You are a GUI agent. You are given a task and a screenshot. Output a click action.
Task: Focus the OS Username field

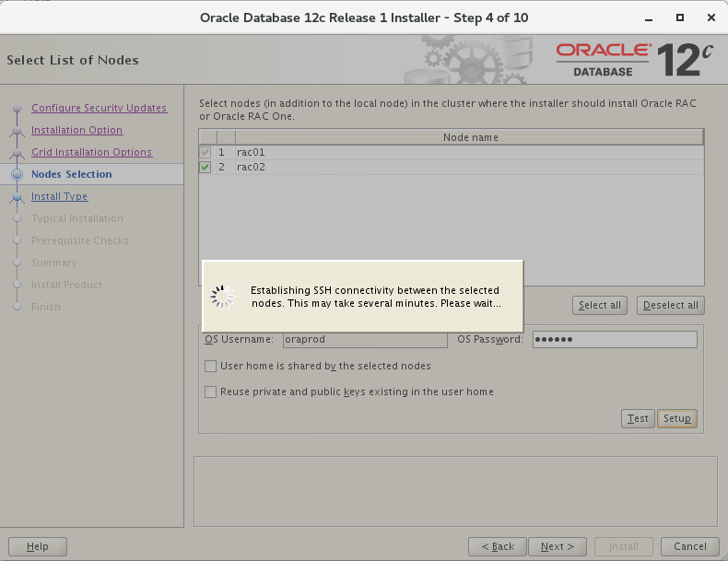click(x=365, y=339)
